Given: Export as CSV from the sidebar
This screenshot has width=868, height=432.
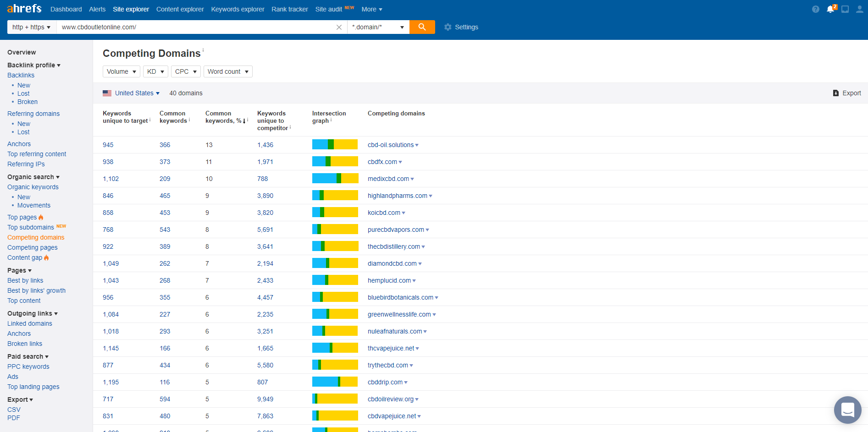Looking at the screenshot, I should click(x=14, y=410).
